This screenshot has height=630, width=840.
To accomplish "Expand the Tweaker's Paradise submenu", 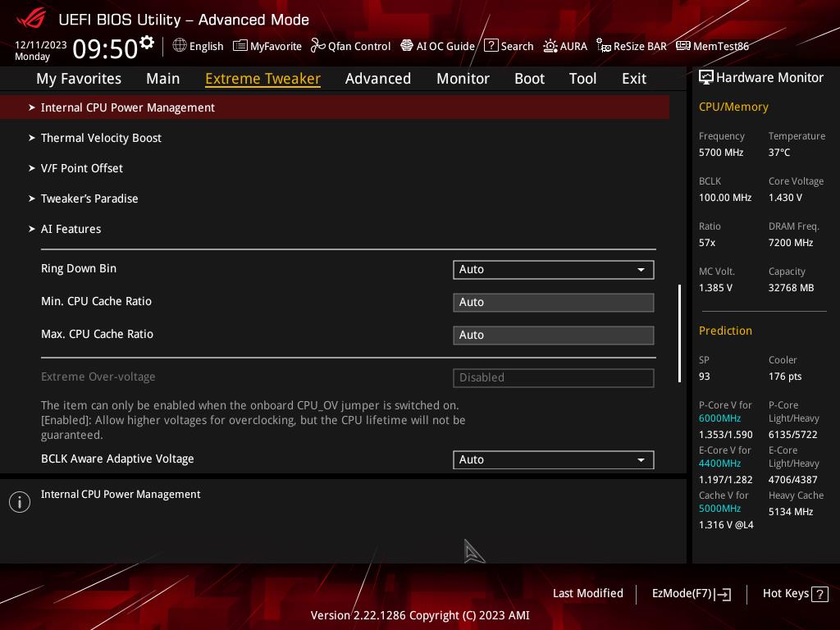I will [89, 199].
